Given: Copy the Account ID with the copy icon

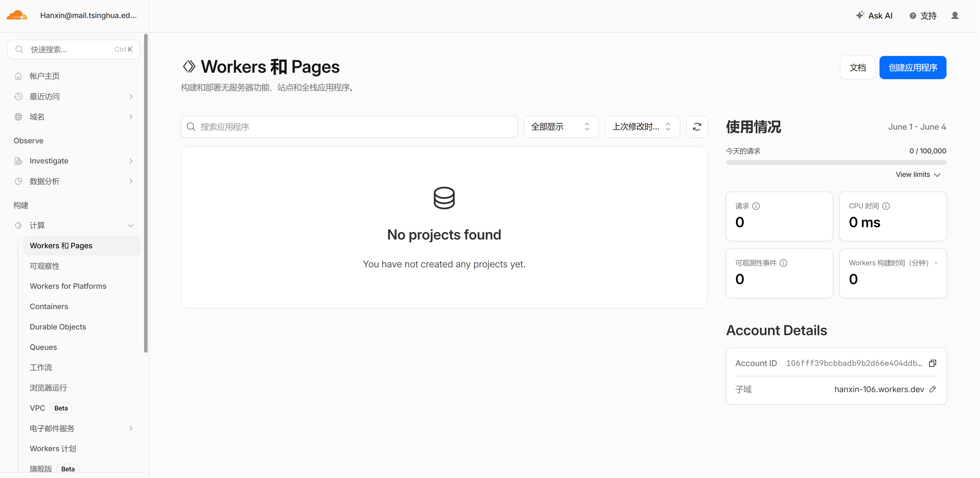Looking at the screenshot, I should pos(932,363).
